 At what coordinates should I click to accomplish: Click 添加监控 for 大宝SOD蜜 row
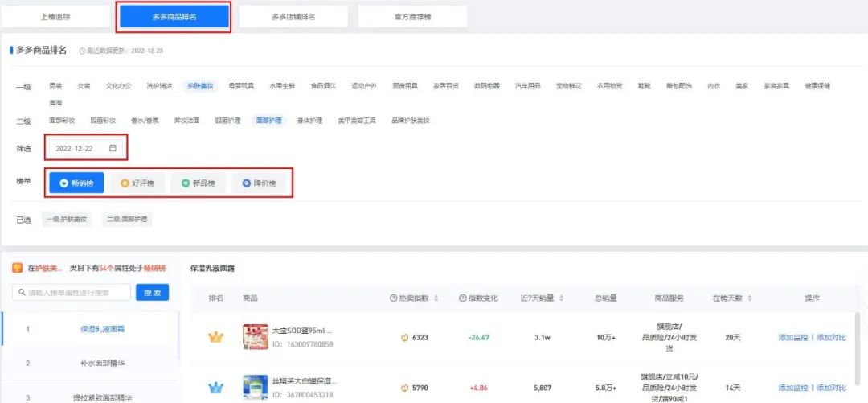point(792,338)
